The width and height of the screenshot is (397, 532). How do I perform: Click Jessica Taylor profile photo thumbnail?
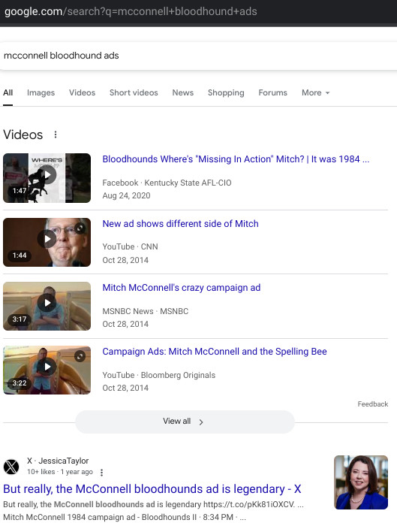tap(361, 482)
